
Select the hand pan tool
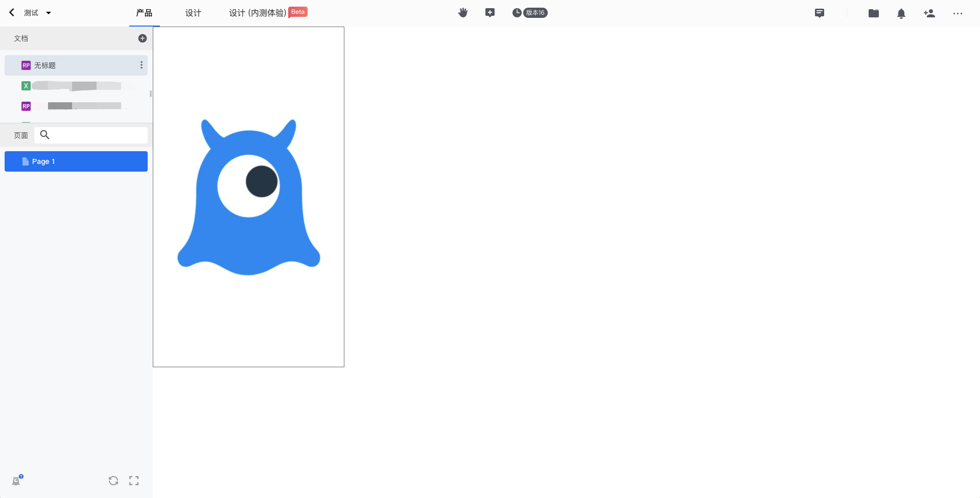(x=463, y=13)
